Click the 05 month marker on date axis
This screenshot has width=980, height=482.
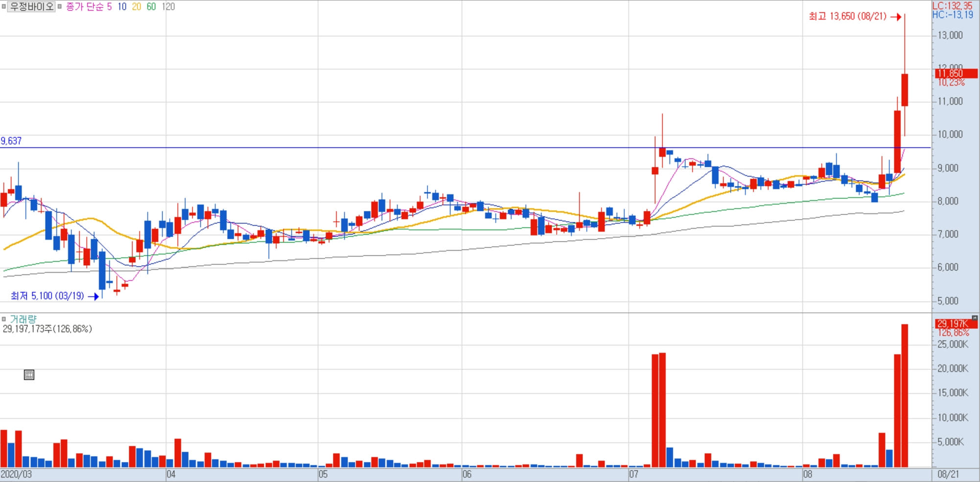(x=323, y=474)
